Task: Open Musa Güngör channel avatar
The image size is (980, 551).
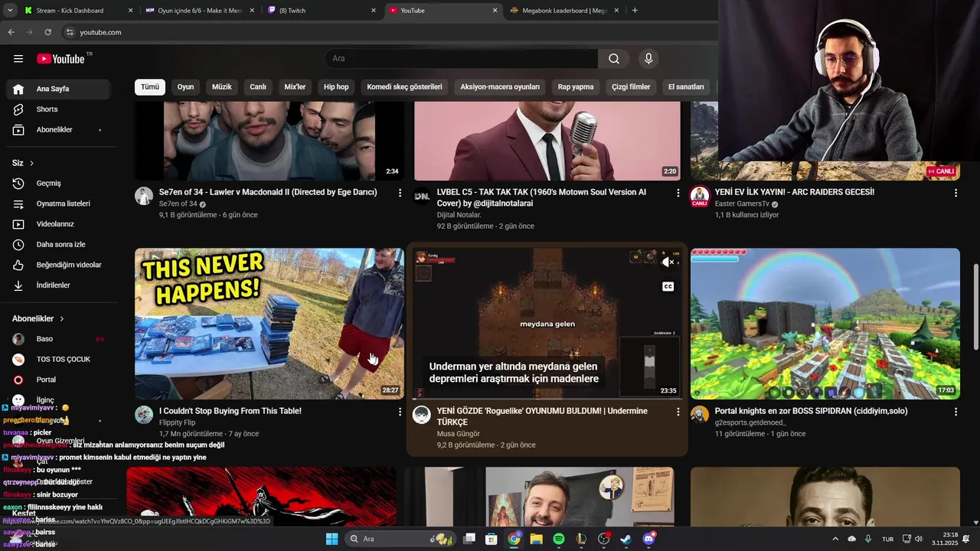Action: (422, 415)
